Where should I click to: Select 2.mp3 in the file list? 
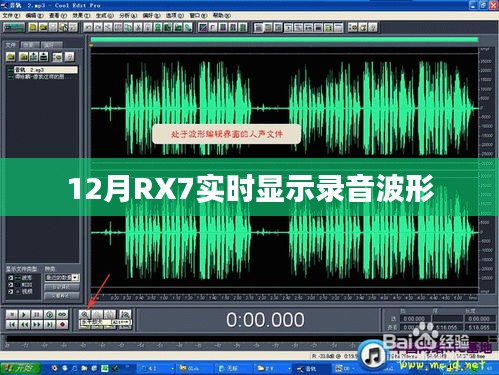pyautogui.click(x=43, y=70)
